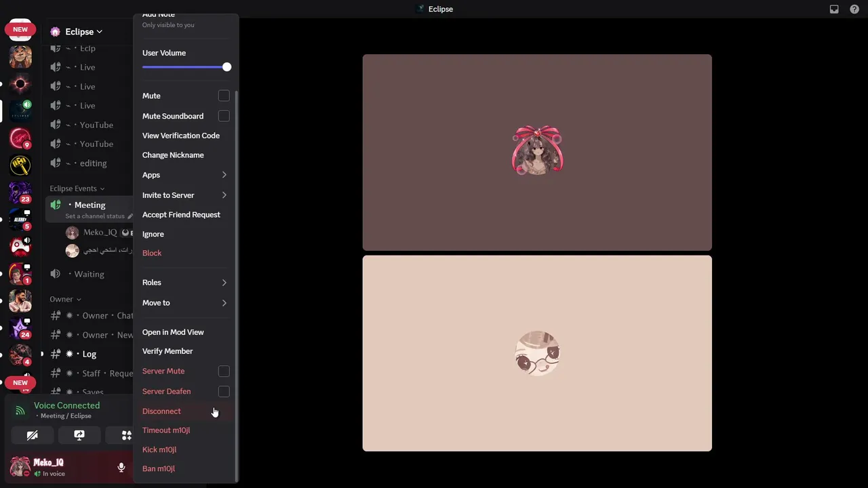Click the Meko_IQ name in user panel
This screenshot has width=868, height=488.
pyautogui.click(x=49, y=462)
